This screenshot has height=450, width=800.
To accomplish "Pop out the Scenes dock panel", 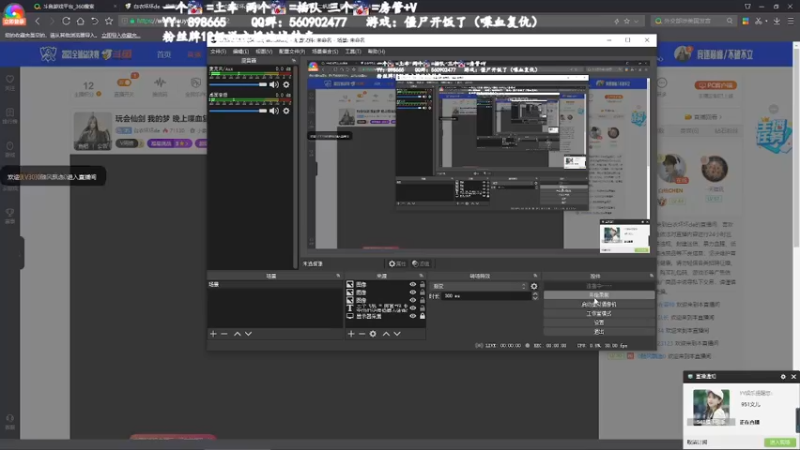I will pyautogui.click(x=338, y=276).
